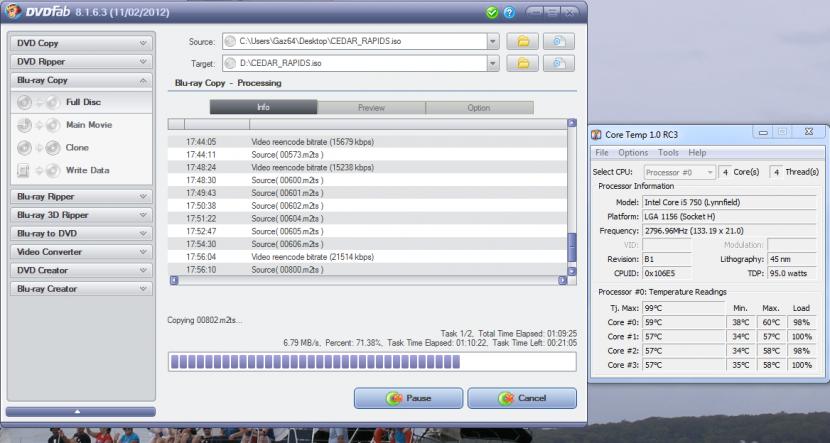This screenshot has height=443, width=830.
Task: Switch to Option tab
Action: pyautogui.click(x=479, y=107)
